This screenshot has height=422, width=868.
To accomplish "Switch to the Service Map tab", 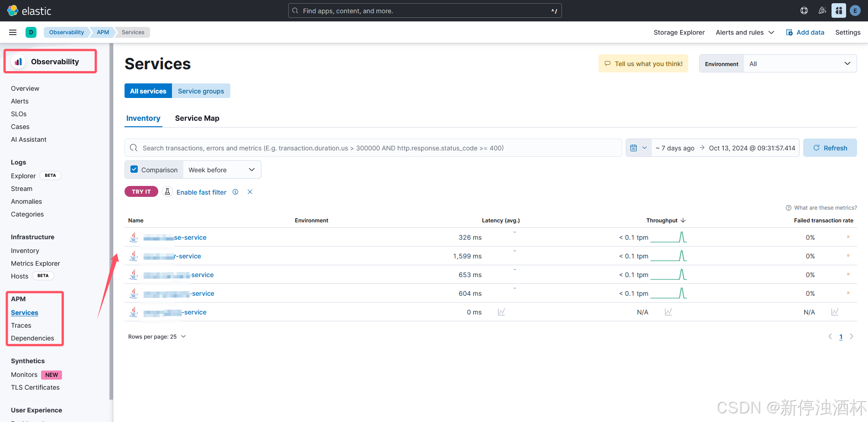I will pos(197,118).
